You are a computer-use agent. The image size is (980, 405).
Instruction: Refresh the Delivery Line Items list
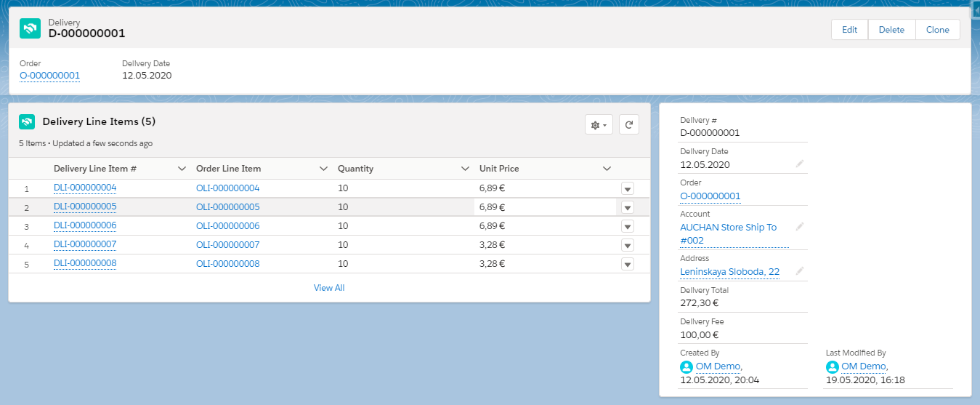click(x=628, y=124)
